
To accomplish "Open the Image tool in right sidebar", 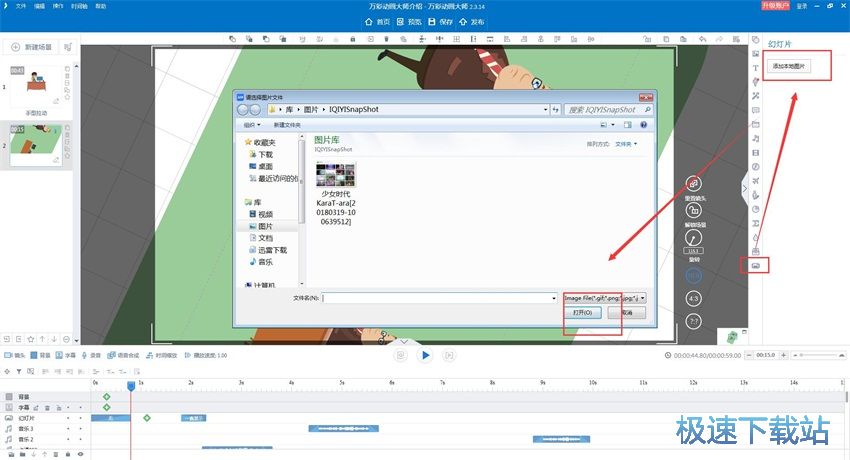I will (x=756, y=54).
